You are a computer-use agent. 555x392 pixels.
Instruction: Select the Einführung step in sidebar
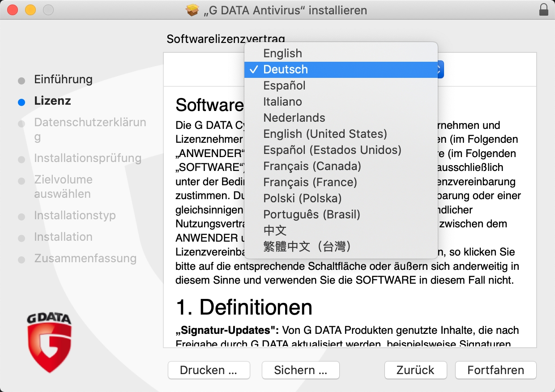point(63,80)
